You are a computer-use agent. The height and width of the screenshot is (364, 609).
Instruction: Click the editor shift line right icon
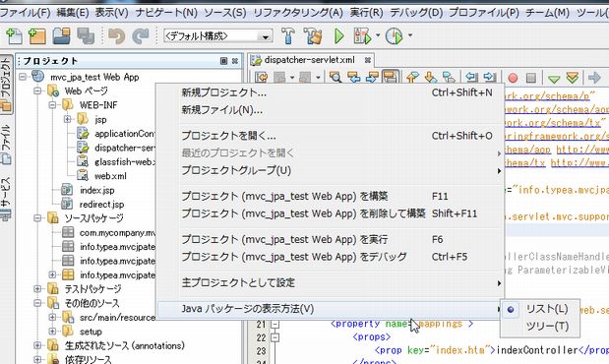tap(490, 77)
